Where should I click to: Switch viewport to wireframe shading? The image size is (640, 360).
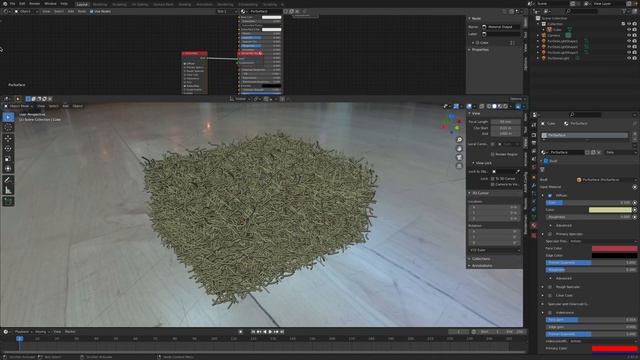tap(489, 107)
